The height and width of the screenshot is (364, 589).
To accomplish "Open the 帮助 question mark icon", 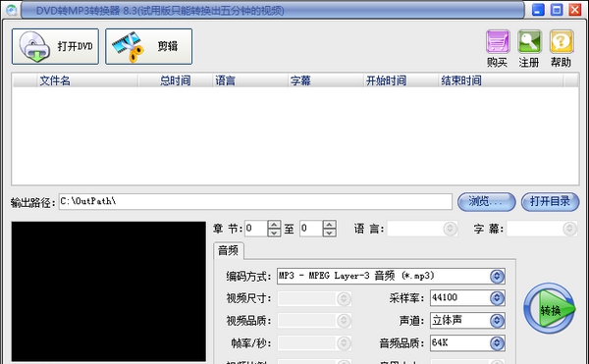I will tap(562, 41).
